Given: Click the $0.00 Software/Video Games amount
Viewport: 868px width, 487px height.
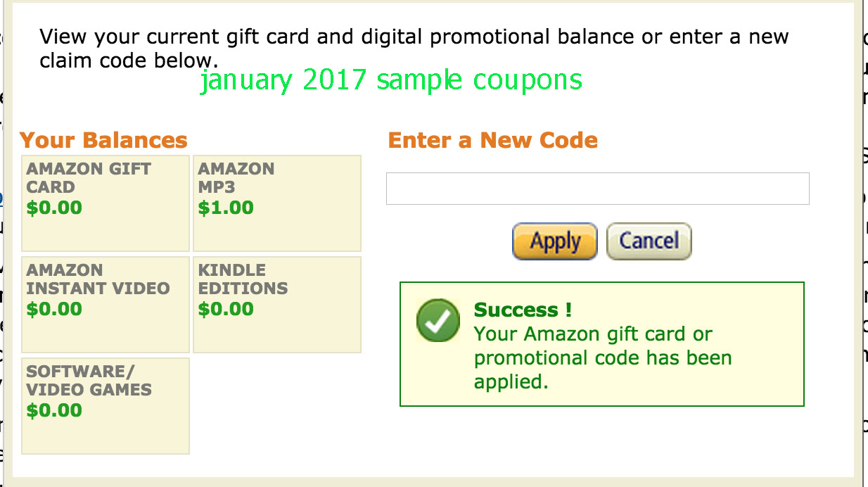Looking at the screenshot, I should pyautogui.click(x=54, y=411).
